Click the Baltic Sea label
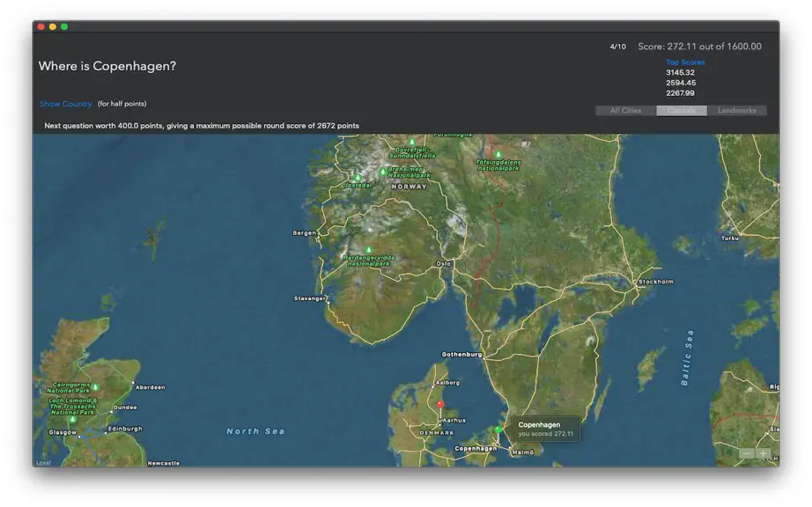This screenshot has height=507, width=812. [x=687, y=358]
